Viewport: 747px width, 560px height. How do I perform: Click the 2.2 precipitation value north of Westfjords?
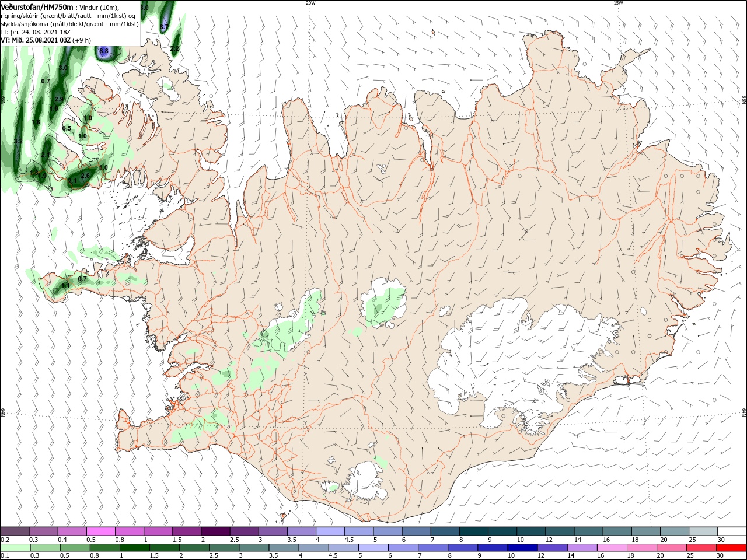coord(174,48)
